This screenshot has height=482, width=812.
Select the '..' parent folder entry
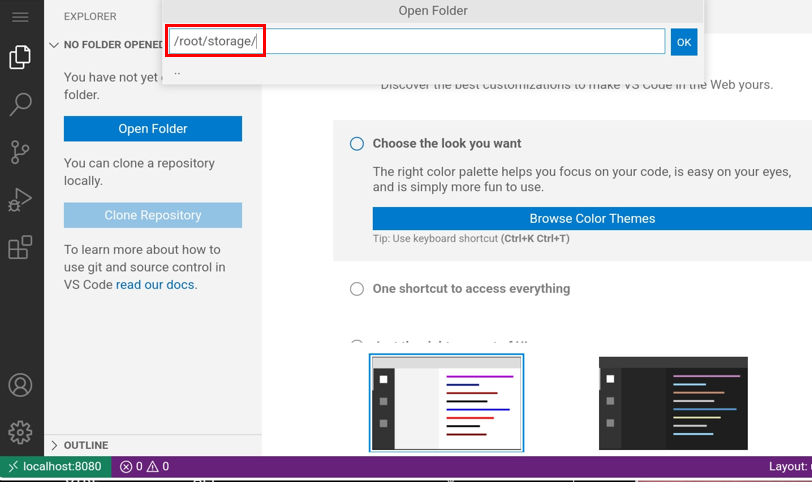(x=433, y=72)
